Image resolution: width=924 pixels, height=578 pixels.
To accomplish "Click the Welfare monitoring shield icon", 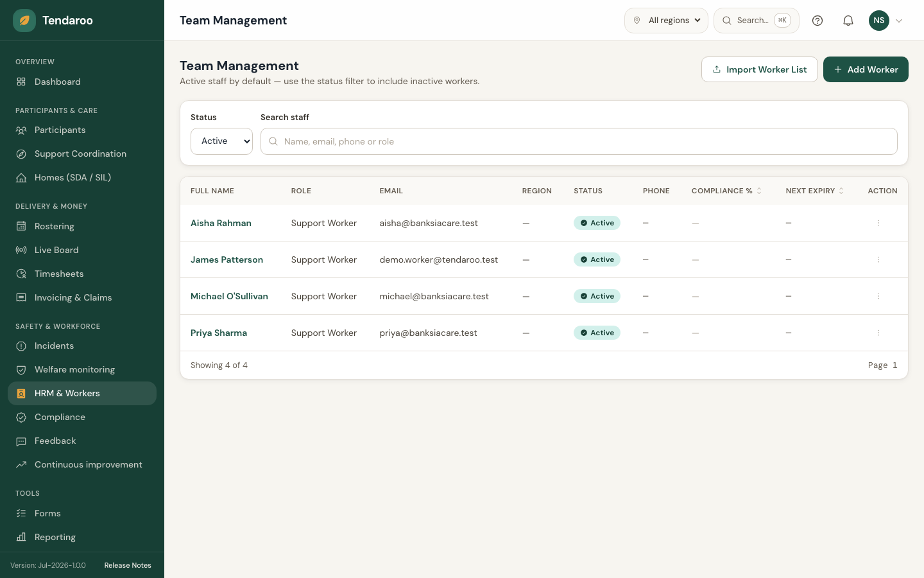I will click(x=21, y=369).
